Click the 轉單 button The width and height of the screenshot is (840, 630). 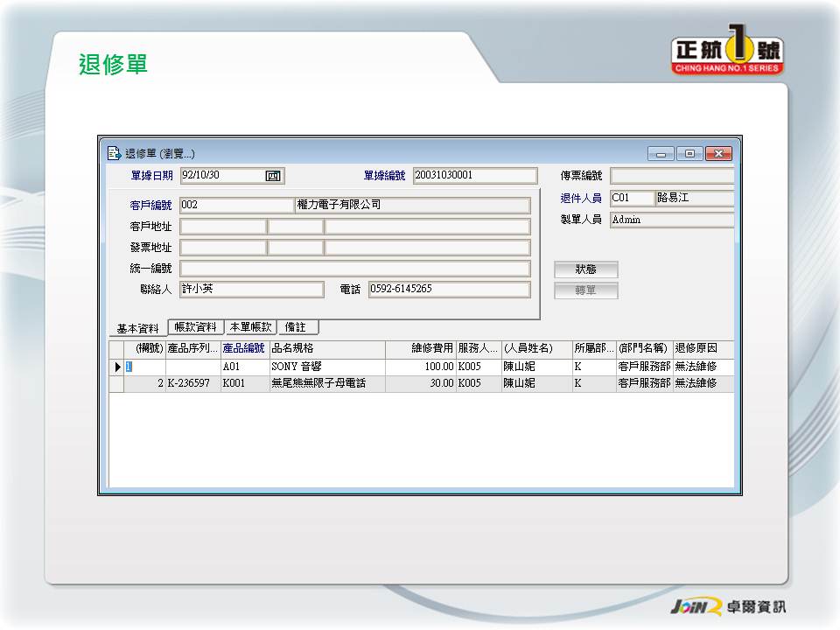pos(585,291)
